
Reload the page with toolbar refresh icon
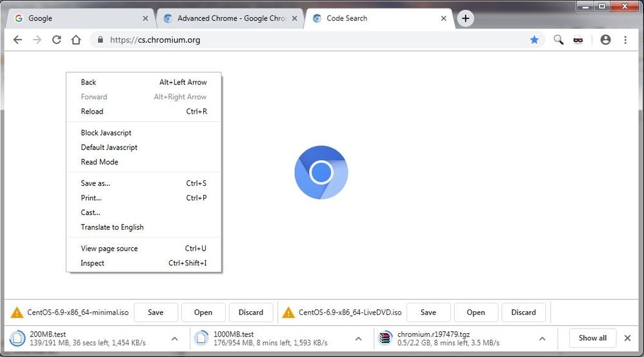pyautogui.click(x=56, y=40)
